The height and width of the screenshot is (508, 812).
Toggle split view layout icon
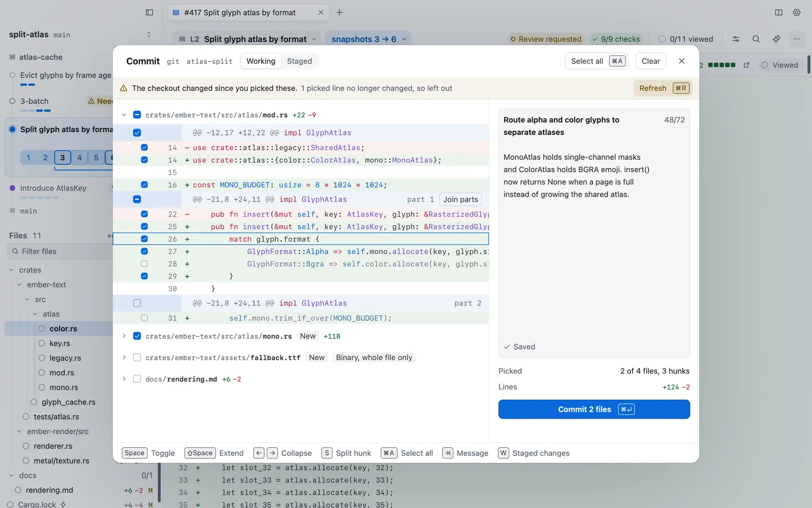pyautogui.click(x=779, y=12)
